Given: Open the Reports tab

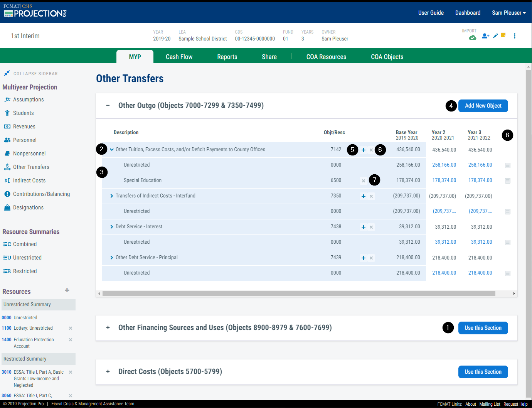Looking at the screenshot, I should (x=227, y=57).
